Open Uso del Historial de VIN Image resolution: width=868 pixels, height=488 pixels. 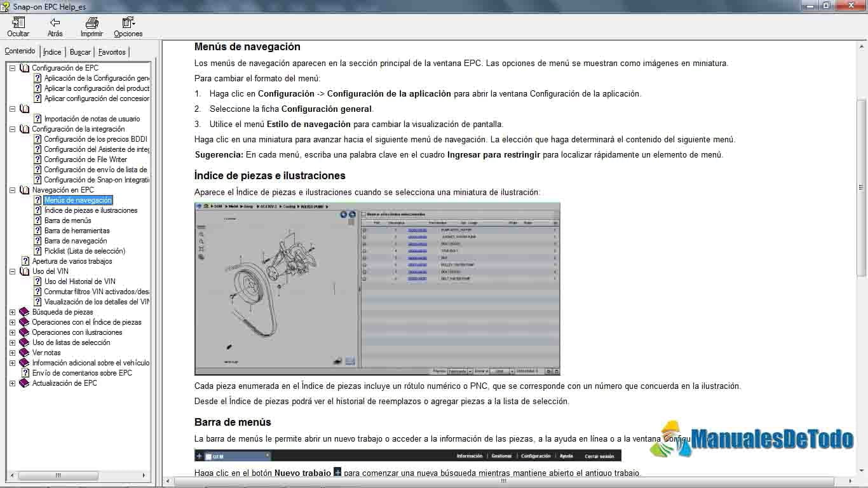pyautogui.click(x=79, y=281)
